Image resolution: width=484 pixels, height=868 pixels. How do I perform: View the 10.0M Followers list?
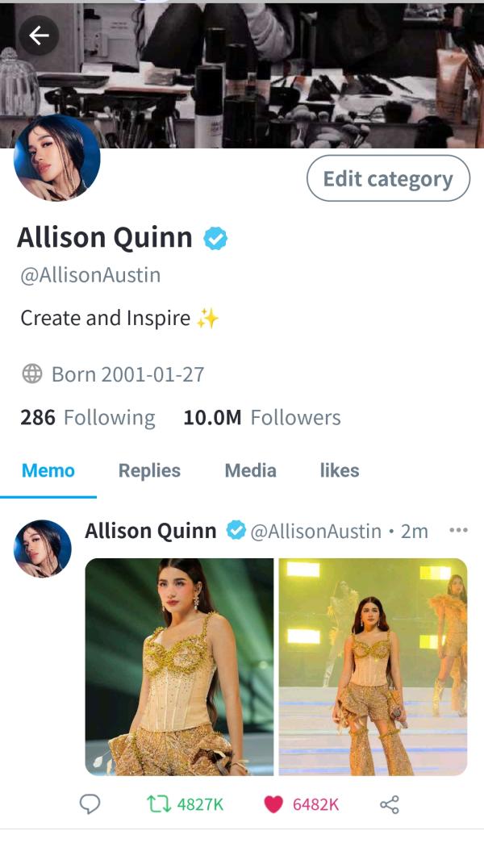262,418
